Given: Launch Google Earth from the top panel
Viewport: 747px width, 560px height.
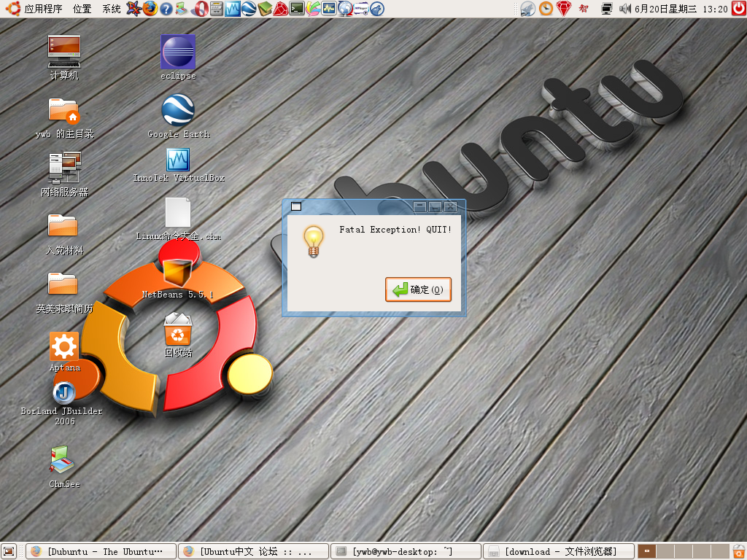Looking at the screenshot, I should (249, 9).
